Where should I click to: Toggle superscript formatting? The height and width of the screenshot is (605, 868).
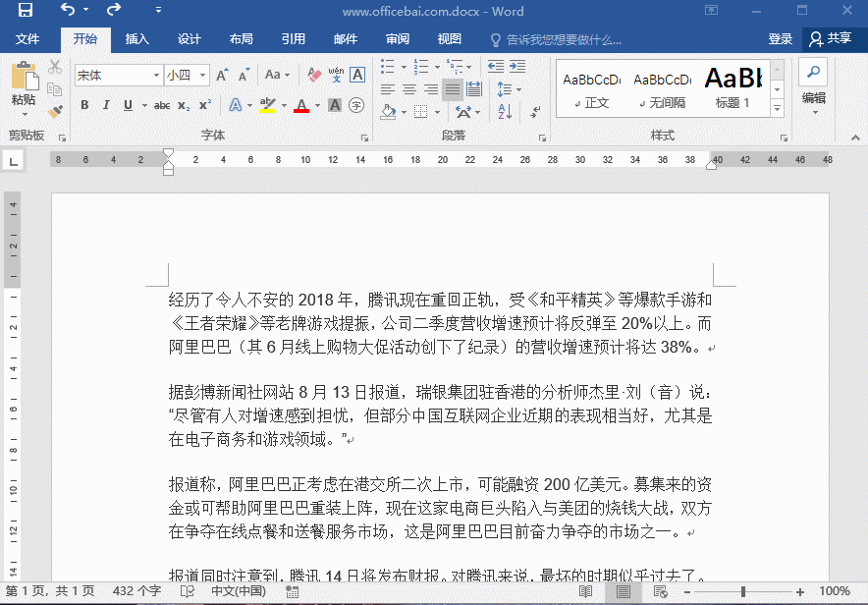205,105
